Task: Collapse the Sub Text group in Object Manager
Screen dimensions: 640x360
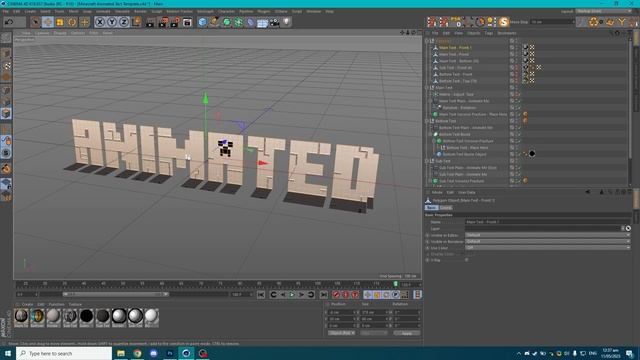Action: pos(427,161)
